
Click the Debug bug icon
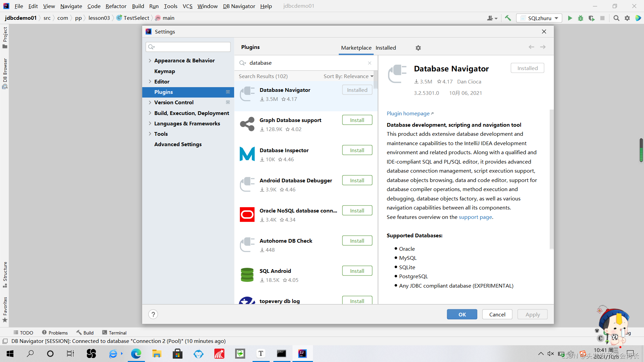581,18
